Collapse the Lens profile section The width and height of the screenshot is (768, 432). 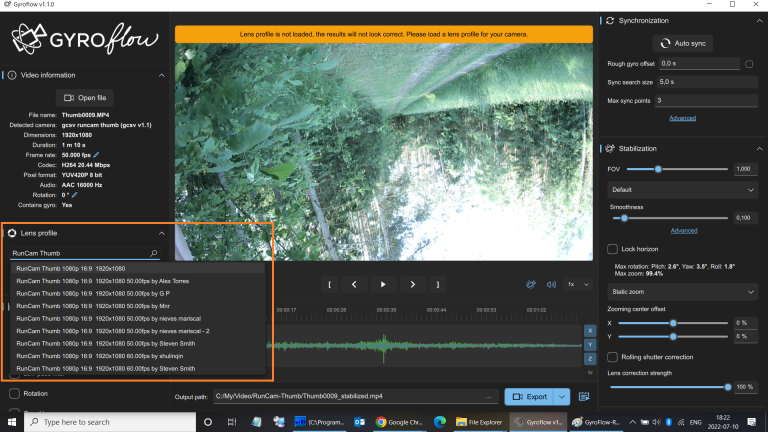tap(162, 233)
